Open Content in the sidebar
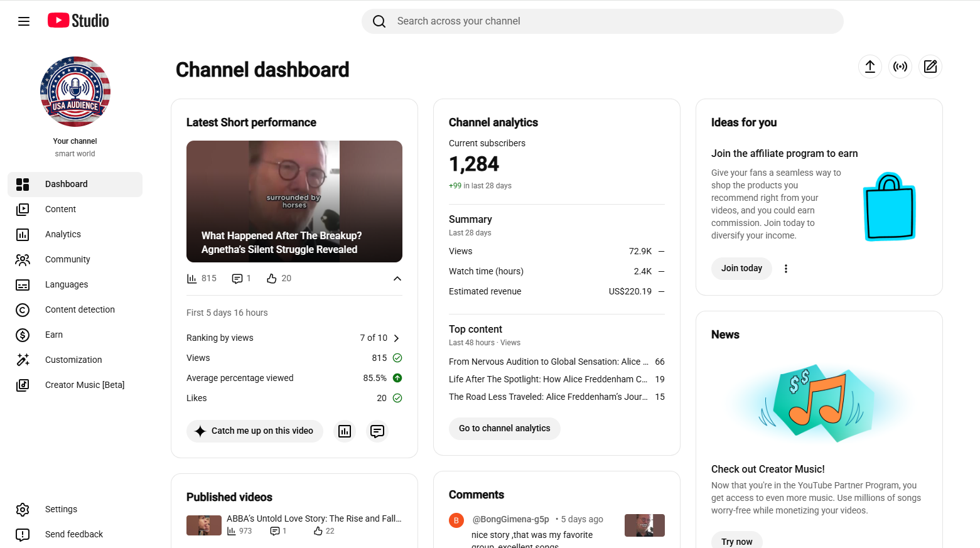 click(x=75, y=210)
